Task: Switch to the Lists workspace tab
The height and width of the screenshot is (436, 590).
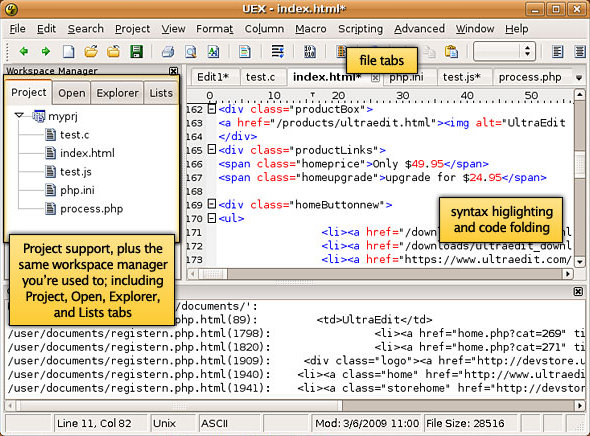Action: [x=161, y=93]
